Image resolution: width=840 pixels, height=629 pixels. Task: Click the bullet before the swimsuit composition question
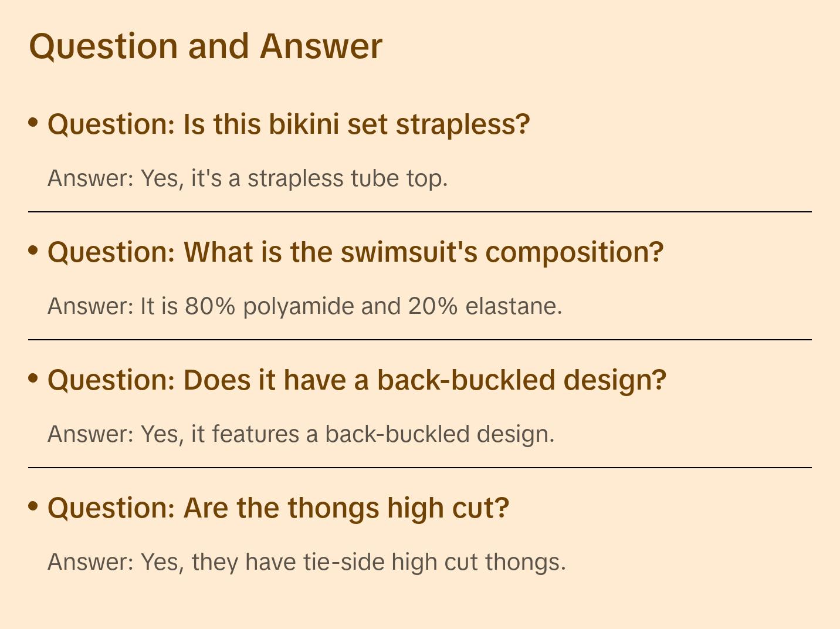[33, 251]
